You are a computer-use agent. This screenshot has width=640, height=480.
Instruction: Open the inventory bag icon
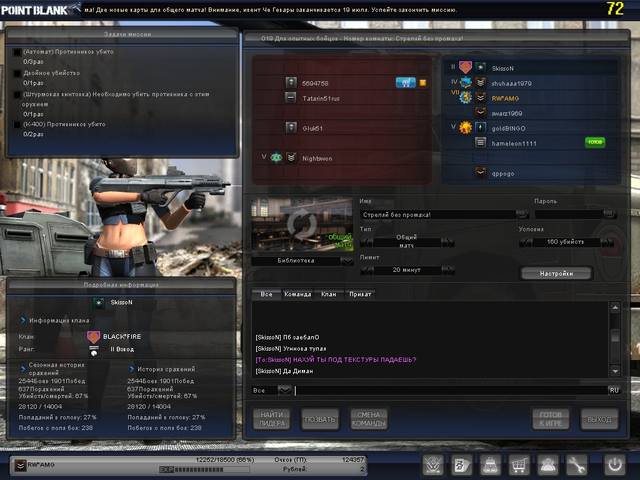(x=490, y=464)
